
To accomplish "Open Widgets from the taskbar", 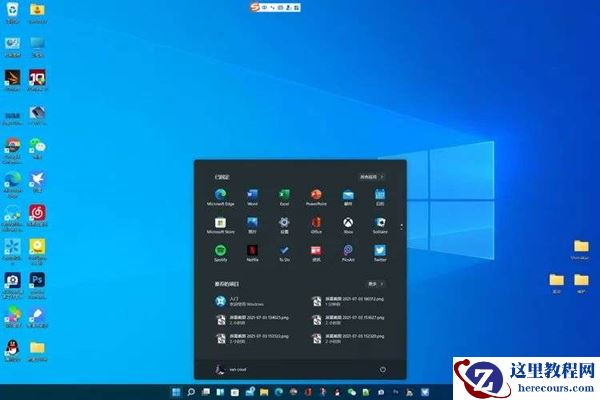I will [x=220, y=392].
